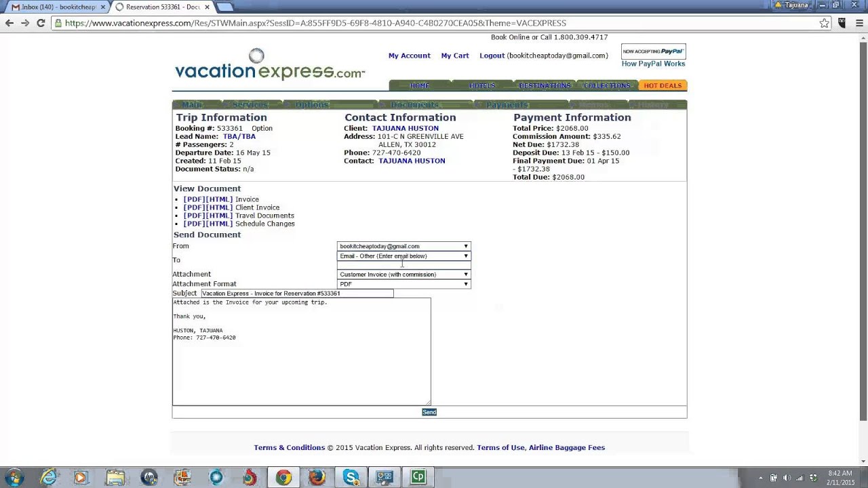Open Client Invoice HTML link
Viewport: 868px width, 488px height.
(x=220, y=207)
